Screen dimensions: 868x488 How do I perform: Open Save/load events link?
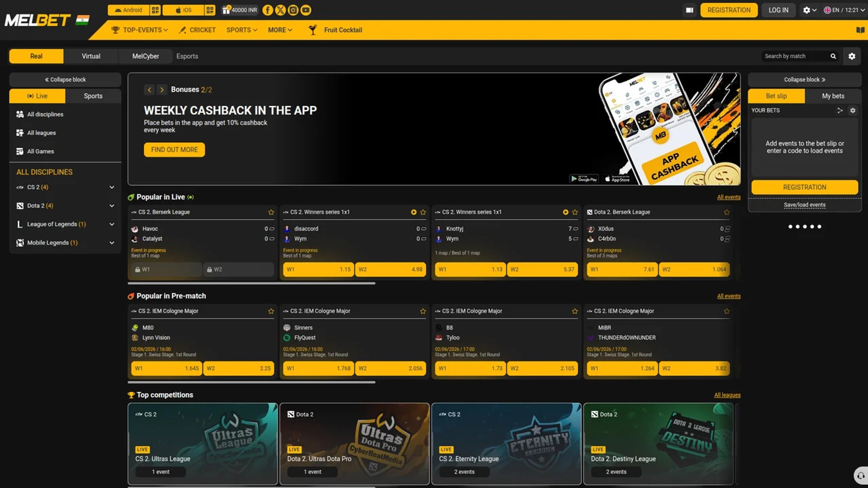(x=805, y=205)
